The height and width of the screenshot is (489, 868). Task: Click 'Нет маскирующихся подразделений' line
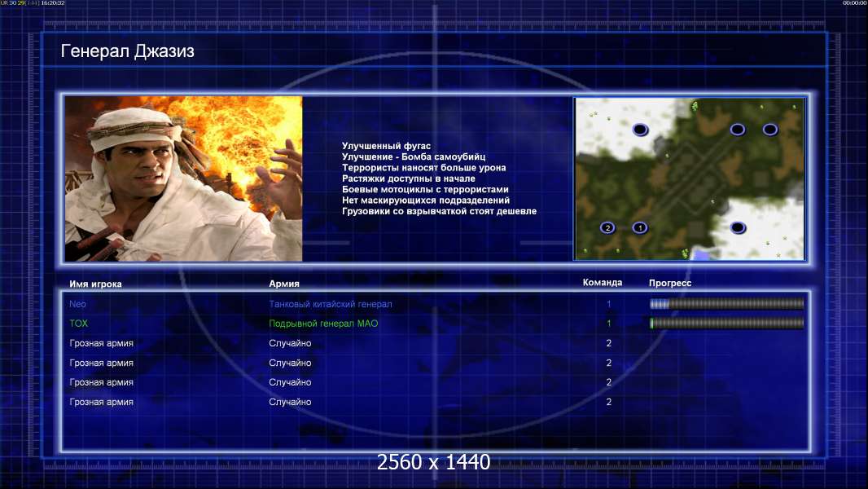[x=426, y=200]
